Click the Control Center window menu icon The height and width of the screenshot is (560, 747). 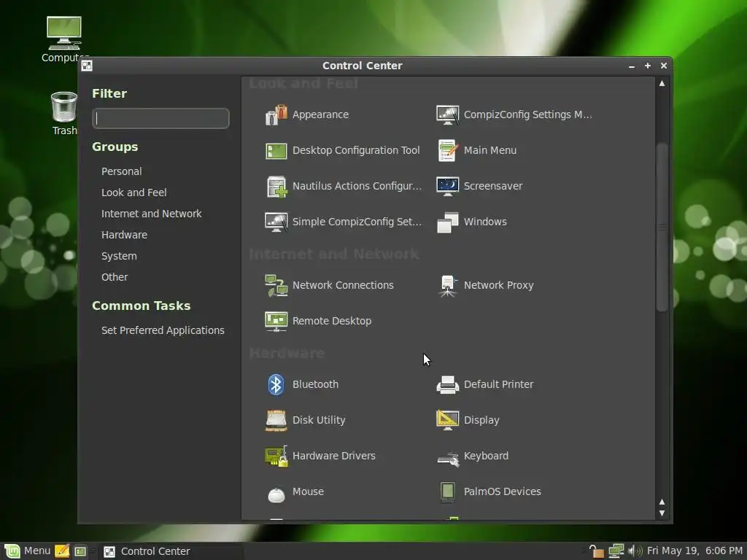[x=87, y=66]
